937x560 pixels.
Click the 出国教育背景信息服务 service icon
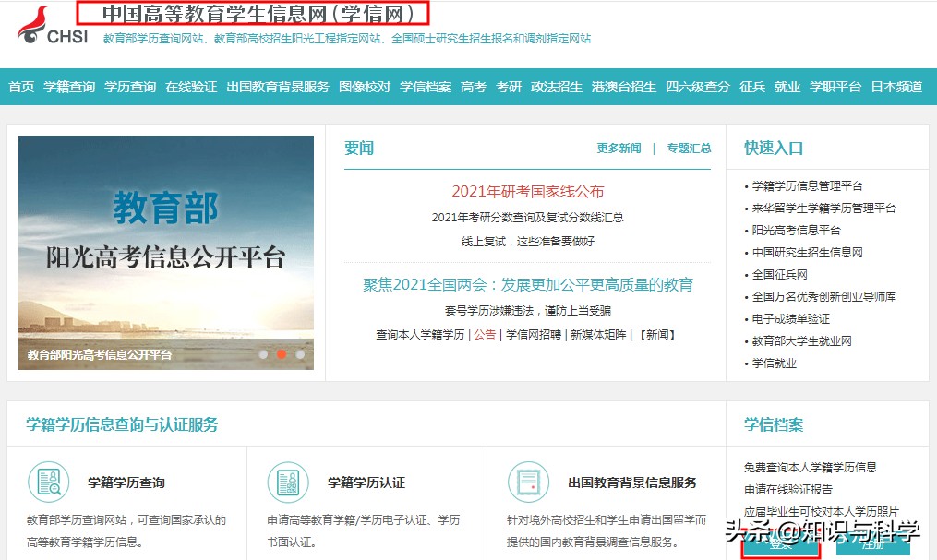(528, 483)
